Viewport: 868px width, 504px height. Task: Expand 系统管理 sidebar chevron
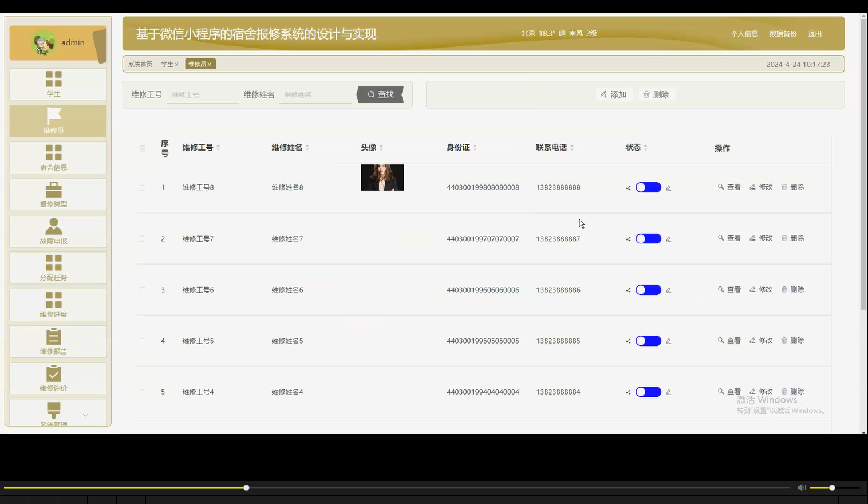click(85, 415)
